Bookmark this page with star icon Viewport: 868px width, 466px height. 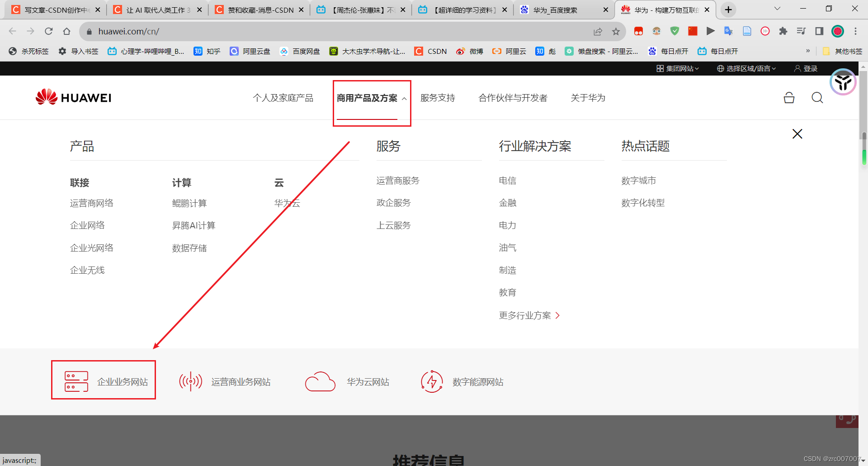(x=616, y=31)
